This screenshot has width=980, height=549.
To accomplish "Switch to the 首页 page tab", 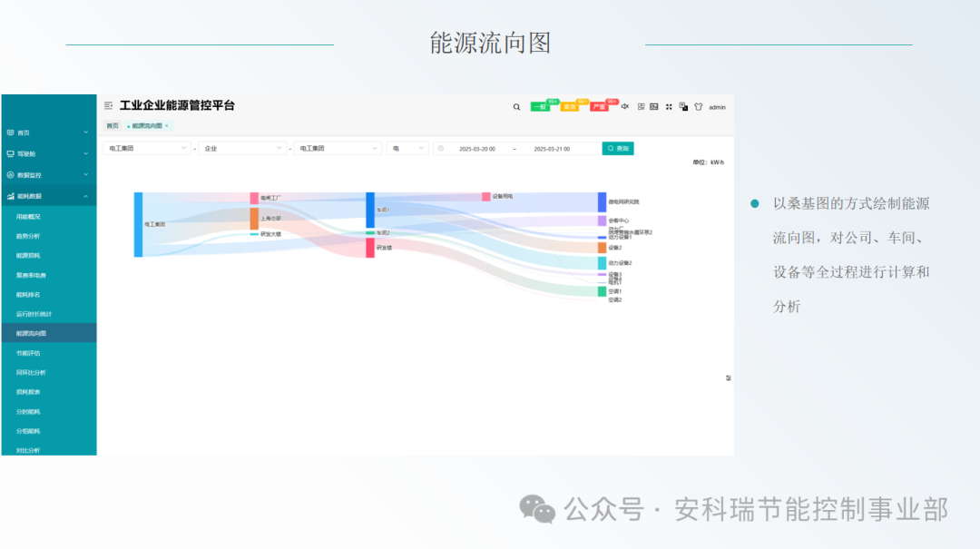I will tap(113, 126).
